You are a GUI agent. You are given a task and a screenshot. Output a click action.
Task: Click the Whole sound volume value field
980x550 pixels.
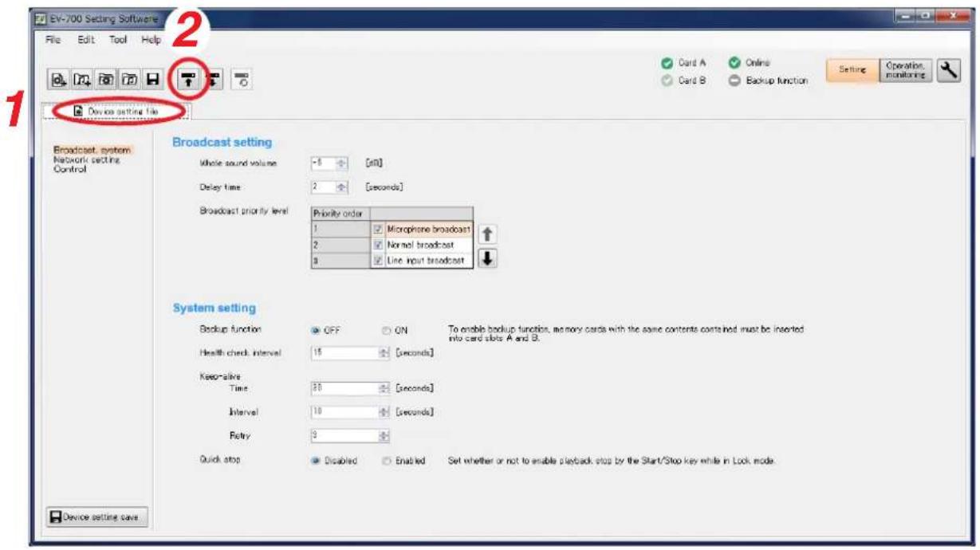click(325, 163)
